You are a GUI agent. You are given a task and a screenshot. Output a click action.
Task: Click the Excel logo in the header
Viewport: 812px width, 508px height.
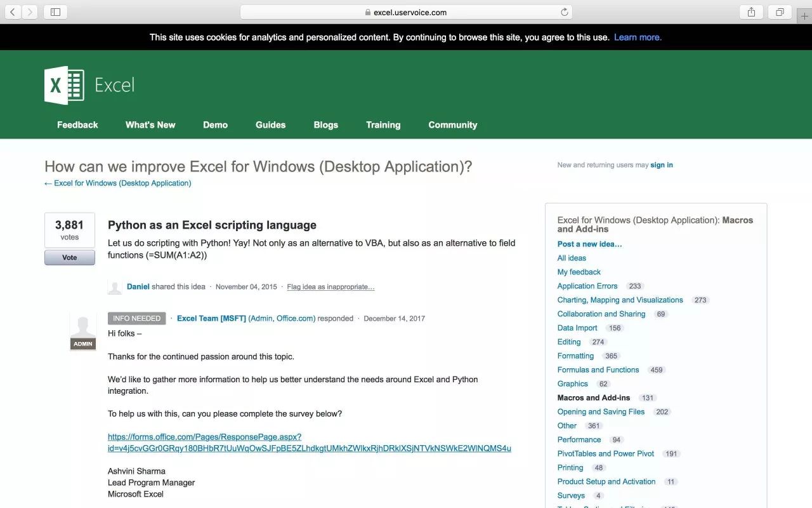click(89, 85)
